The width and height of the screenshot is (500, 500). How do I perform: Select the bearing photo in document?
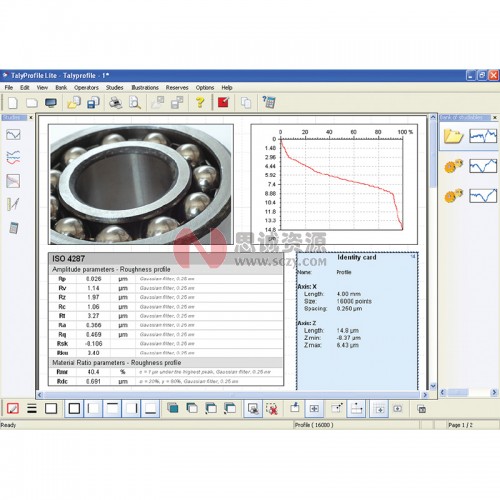tap(141, 184)
